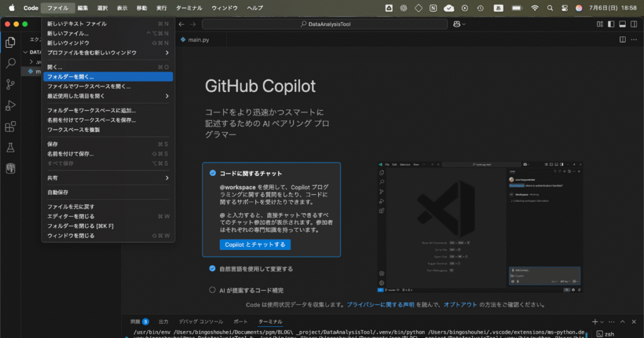Add a new terminal with plus icon

click(595, 322)
